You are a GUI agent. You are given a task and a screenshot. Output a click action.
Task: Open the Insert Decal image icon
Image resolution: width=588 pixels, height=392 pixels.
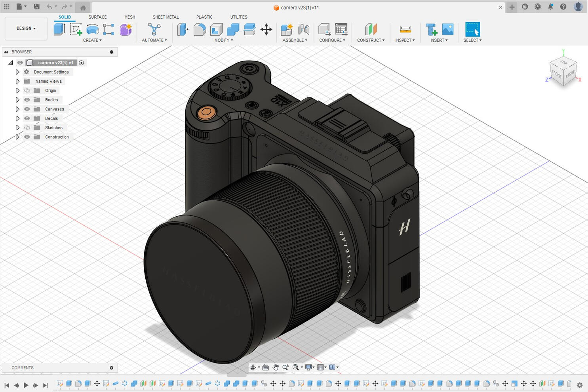tap(447, 29)
